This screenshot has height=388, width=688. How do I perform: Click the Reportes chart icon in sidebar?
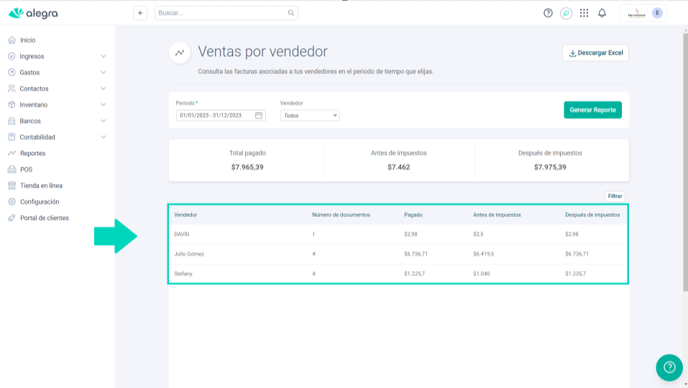point(12,153)
